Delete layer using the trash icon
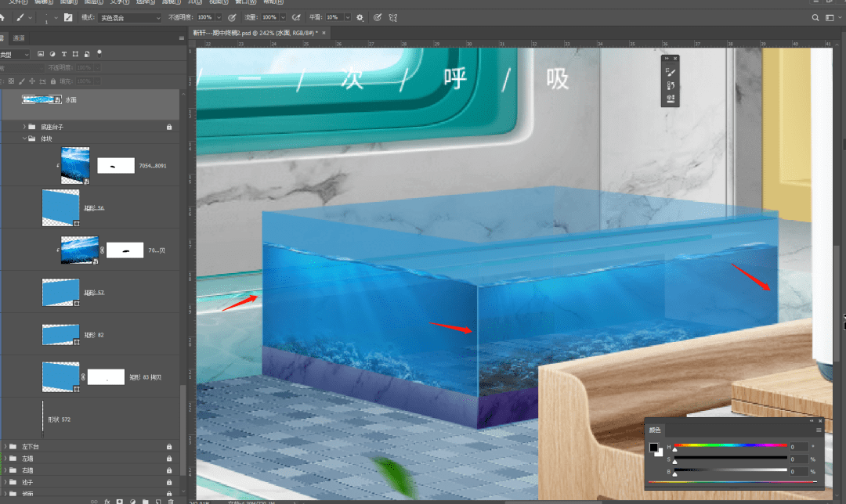 click(171, 501)
